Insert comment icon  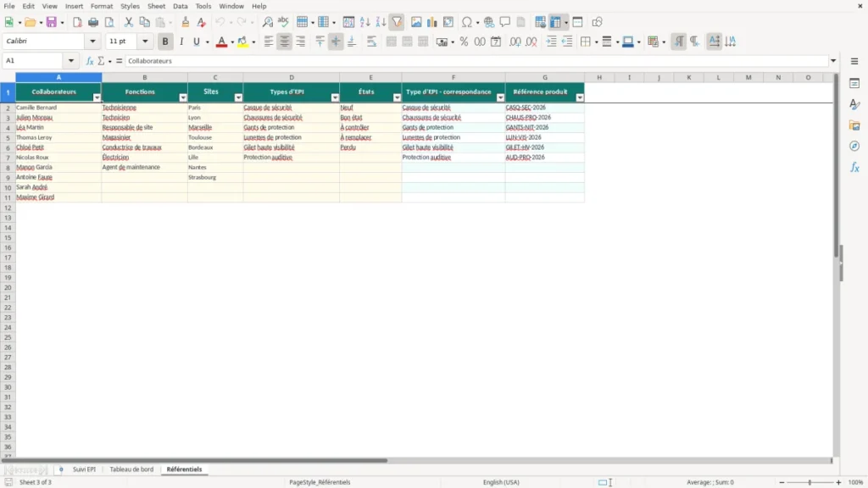pos(505,22)
